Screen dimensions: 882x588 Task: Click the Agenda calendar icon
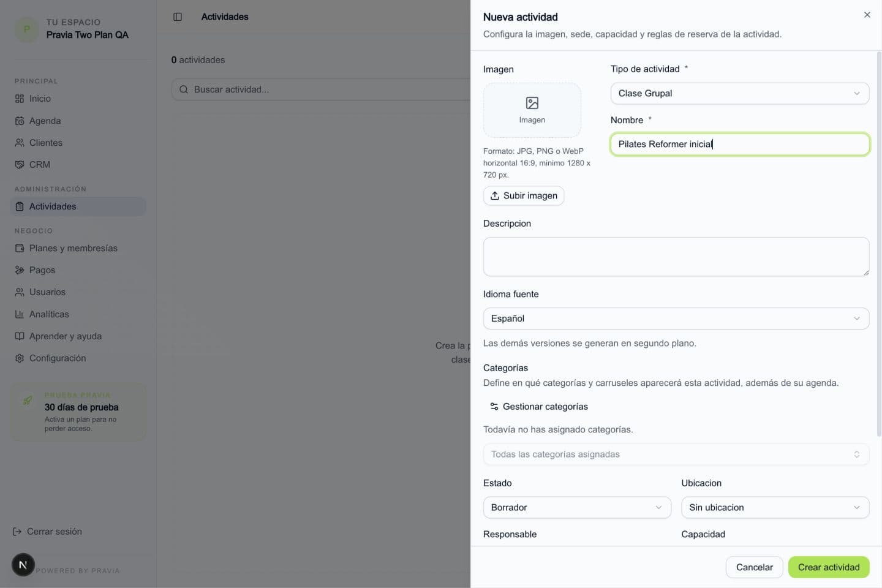[x=20, y=121]
